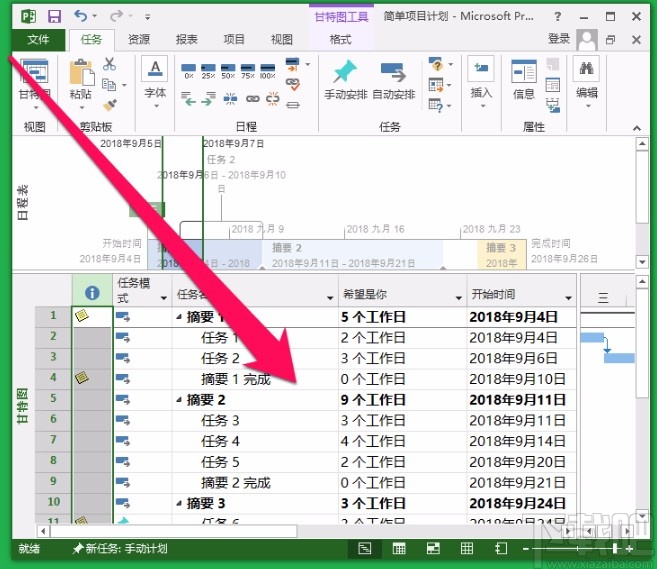
Task: Collapse the 摘要 3 summary task
Action: tap(179, 503)
